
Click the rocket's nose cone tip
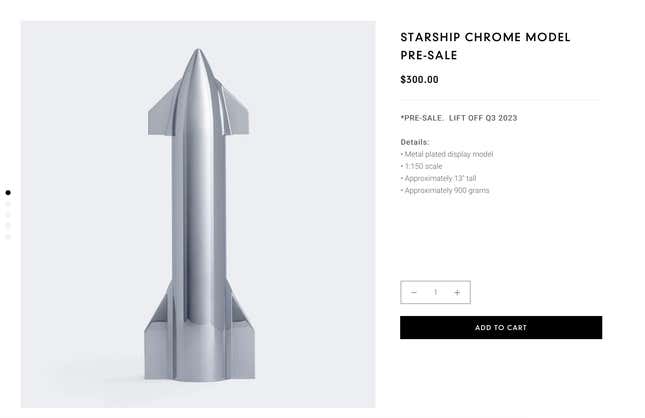click(x=198, y=53)
